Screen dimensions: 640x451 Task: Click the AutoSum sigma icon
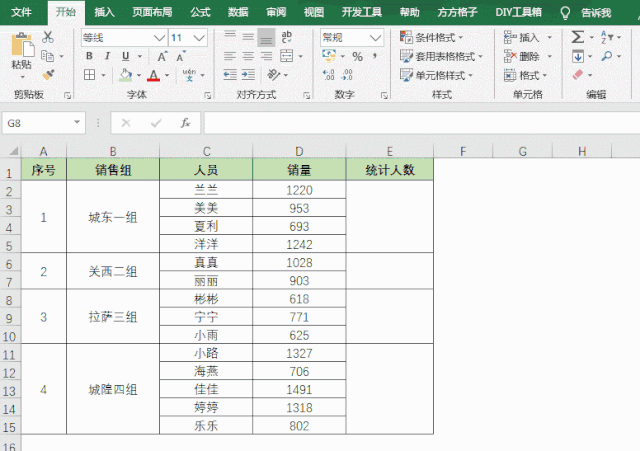click(x=578, y=37)
